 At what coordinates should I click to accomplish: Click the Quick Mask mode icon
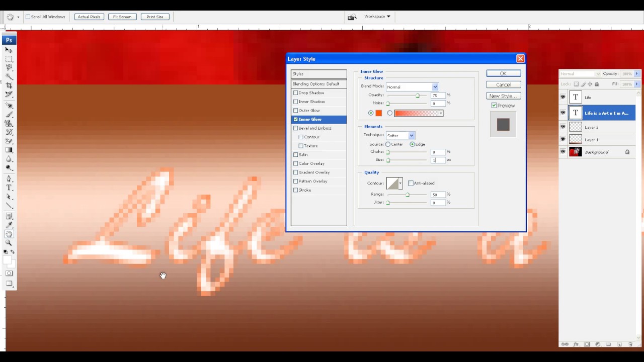pyautogui.click(x=9, y=274)
